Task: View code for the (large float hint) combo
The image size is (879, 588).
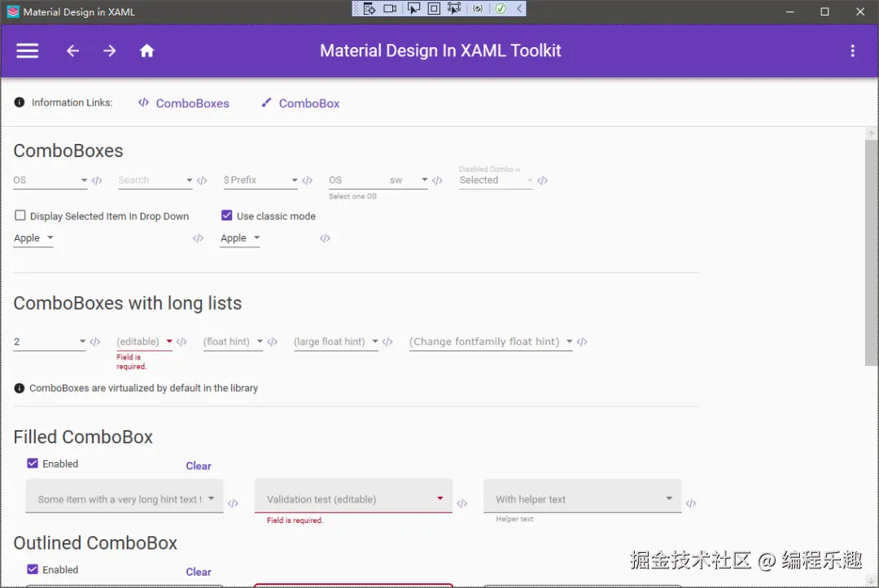Action: tap(387, 342)
